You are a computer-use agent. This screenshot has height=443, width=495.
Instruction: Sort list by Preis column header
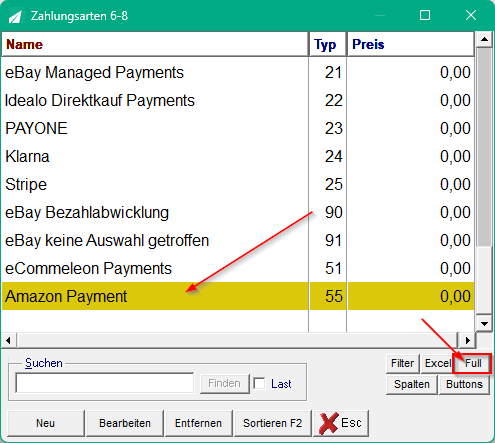(x=411, y=44)
